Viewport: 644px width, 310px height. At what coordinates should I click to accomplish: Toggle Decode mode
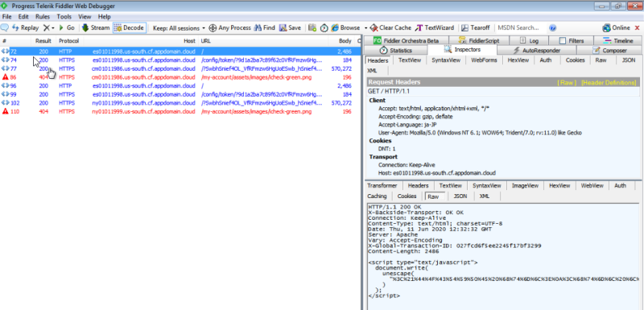(130, 27)
